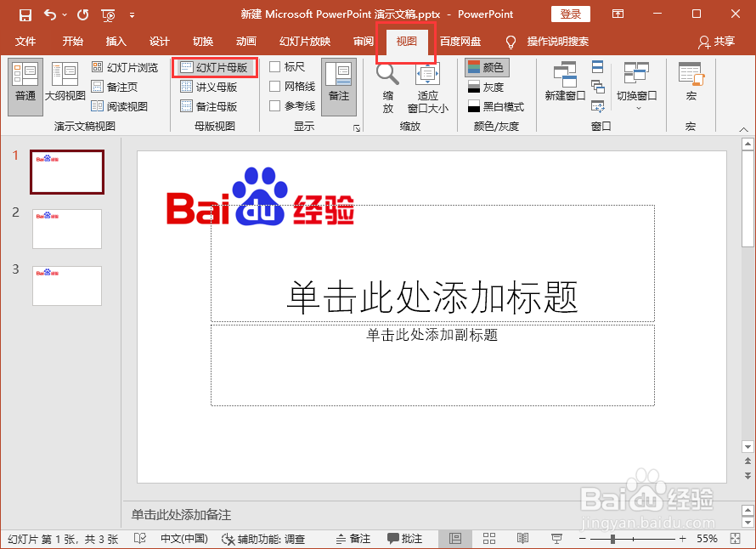Start slideshow from beginning icon in title bar
Screen dimensions: 756x549
tap(108, 15)
